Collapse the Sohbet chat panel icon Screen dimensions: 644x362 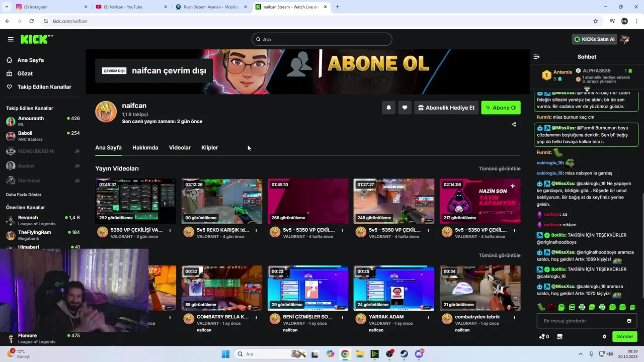pyautogui.click(x=536, y=57)
